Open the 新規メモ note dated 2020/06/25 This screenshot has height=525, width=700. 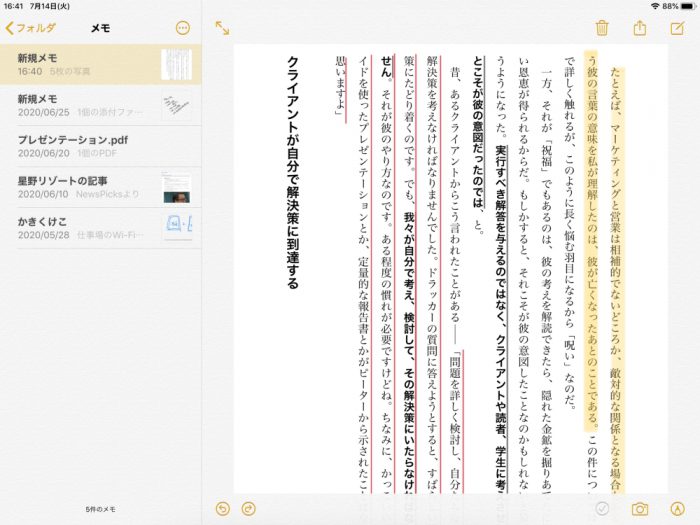[x=100, y=105]
